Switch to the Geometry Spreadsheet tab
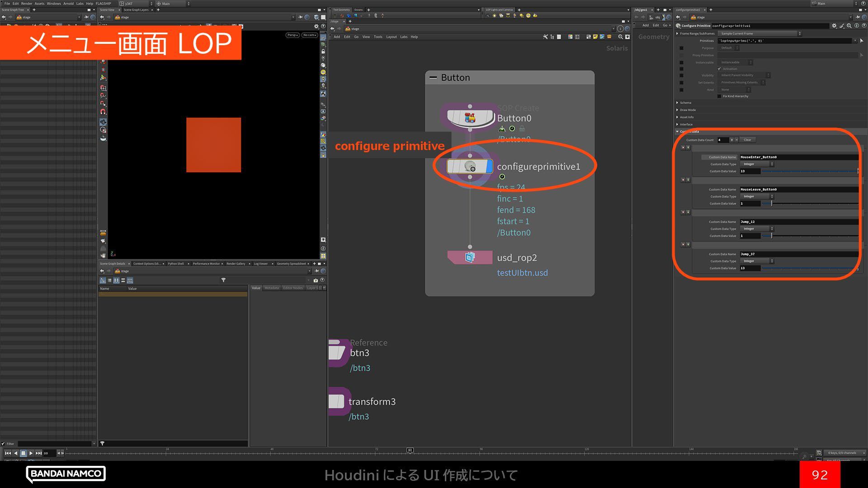This screenshot has height=488, width=868. pos(291,263)
